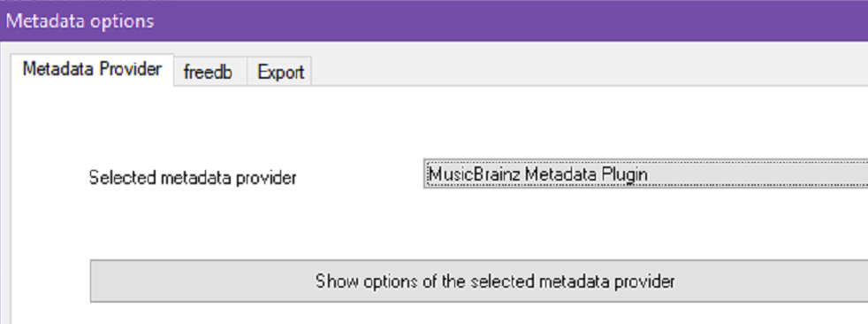This screenshot has height=324, width=868.
Task: Focus the provider combo box showing MusicBrainz
Action: 645,174
